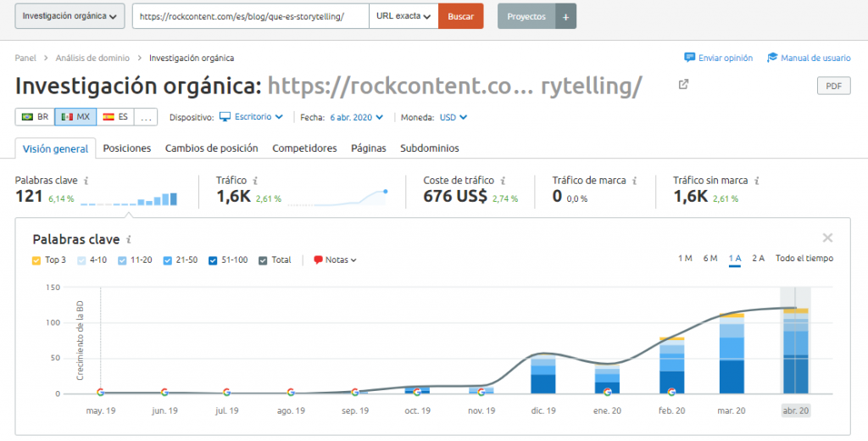Viewport: 868px width, 441px height.
Task: Toggle the Total line checkbox
Action: tap(263, 260)
